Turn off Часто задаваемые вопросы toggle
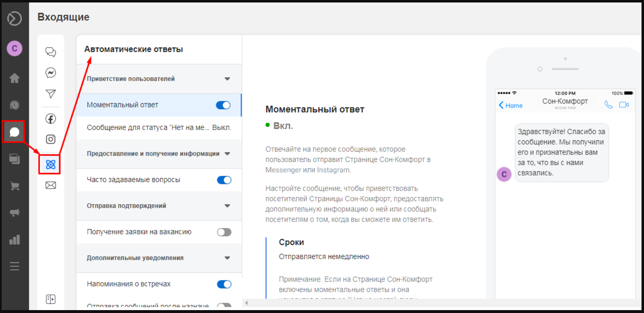This screenshot has width=644, height=313. pos(224,180)
